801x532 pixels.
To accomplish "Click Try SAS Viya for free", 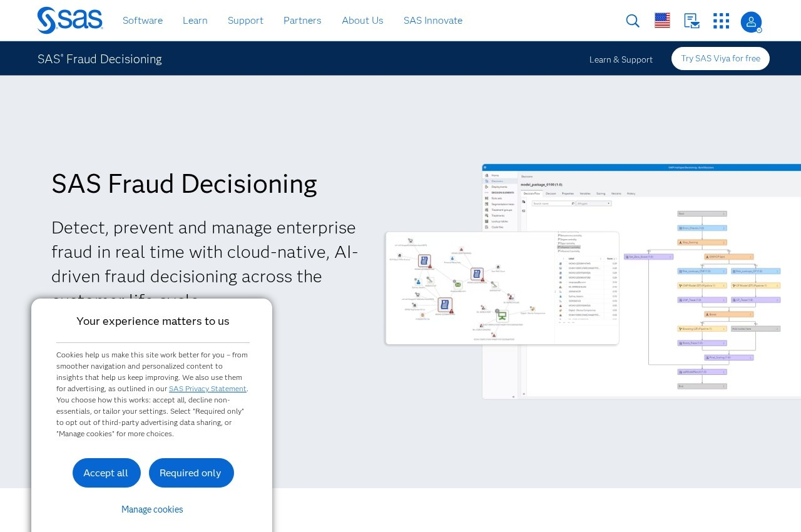I will point(720,58).
